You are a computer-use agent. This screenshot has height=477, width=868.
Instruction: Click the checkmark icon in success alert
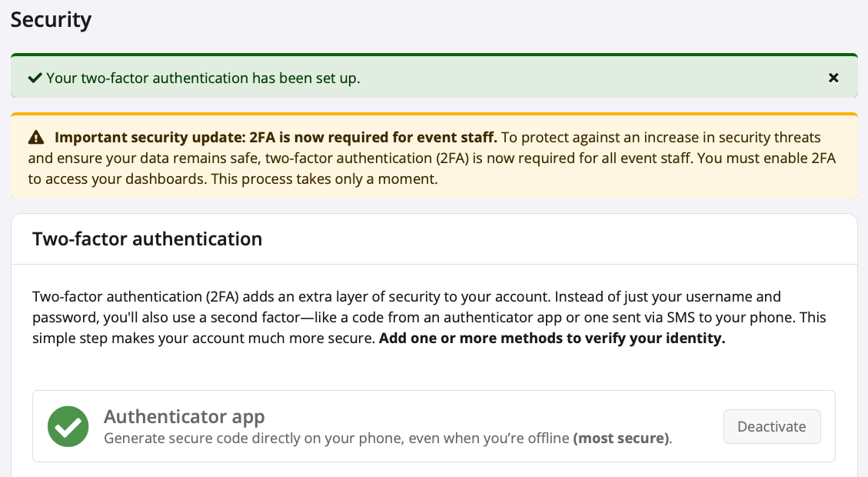tap(35, 78)
